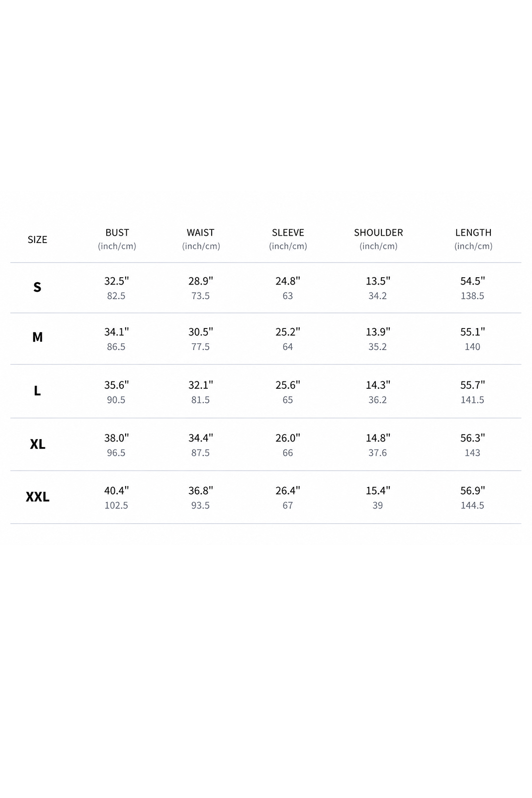Click the S size row label
Screen dimensions: 532x798
[x=37, y=287]
